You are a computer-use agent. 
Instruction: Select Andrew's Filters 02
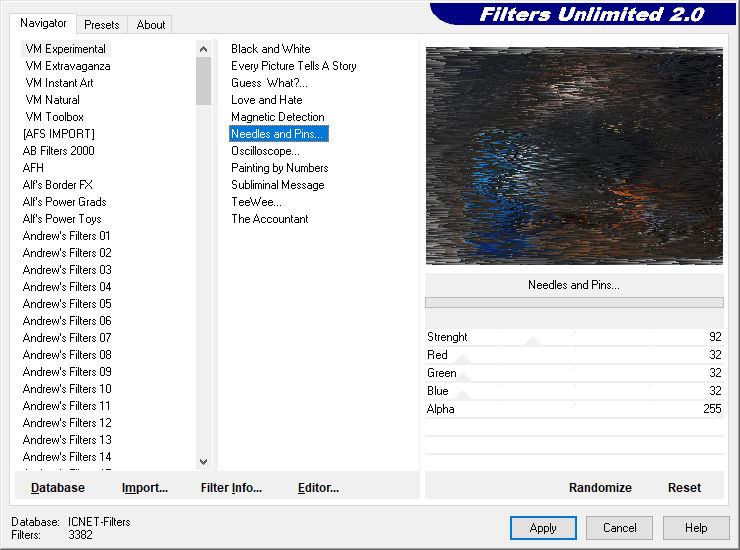coord(67,253)
